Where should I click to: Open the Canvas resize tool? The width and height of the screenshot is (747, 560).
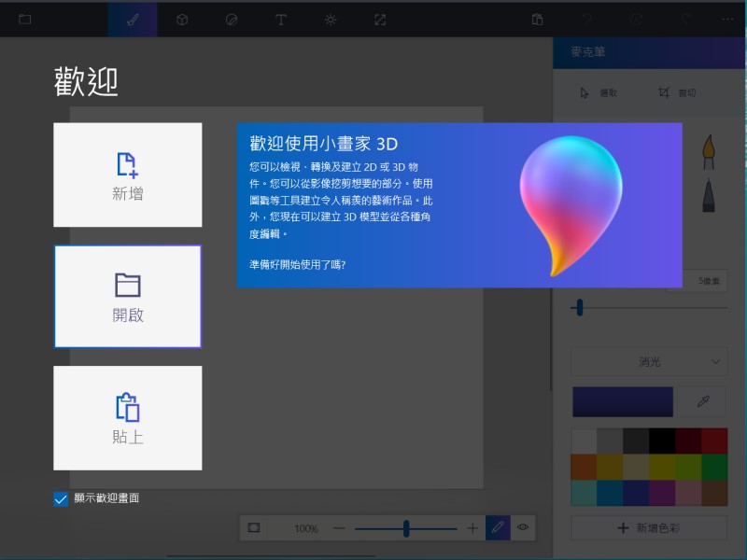coord(380,20)
